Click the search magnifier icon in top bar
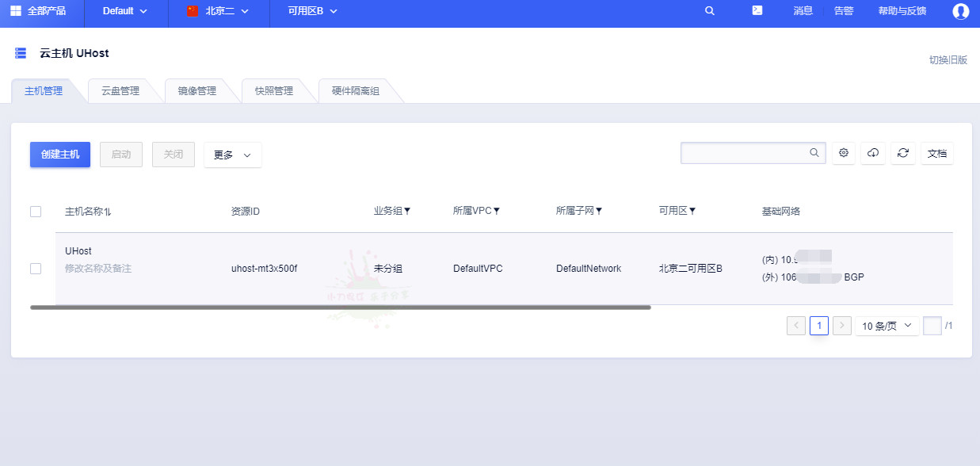 tap(710, 11)
